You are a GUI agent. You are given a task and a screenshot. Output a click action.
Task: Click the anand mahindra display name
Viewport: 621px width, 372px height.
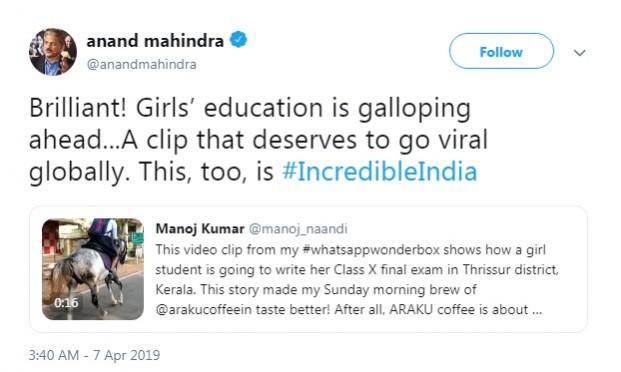pos(155,40)
